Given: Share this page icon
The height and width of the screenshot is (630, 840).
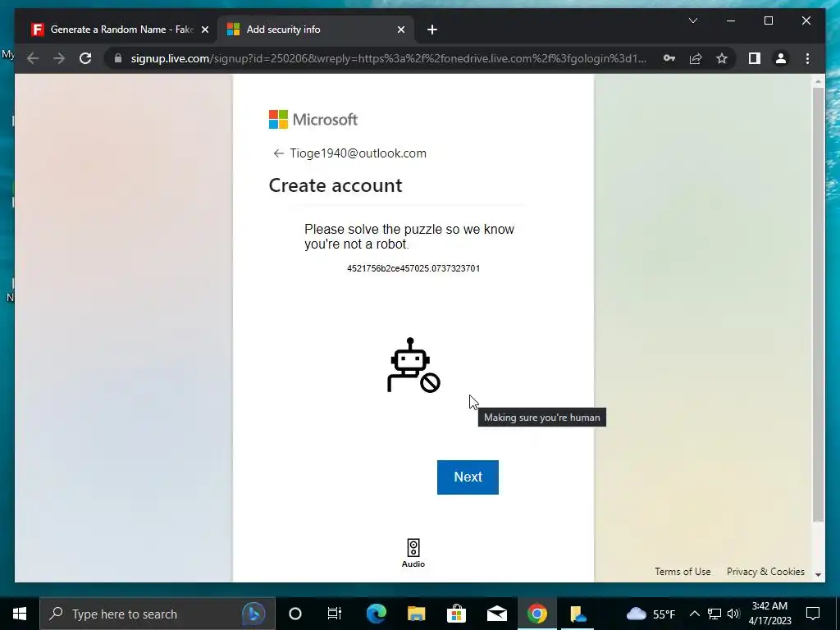Looking at the screenshot, I should click(x=696, y=58).
